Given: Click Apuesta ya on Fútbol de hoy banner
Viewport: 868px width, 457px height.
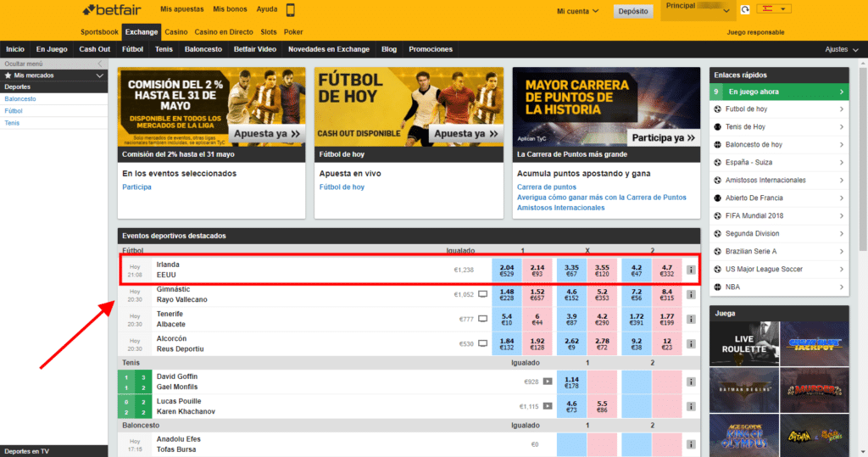Looking at the screenshot, I should point(465,133).
